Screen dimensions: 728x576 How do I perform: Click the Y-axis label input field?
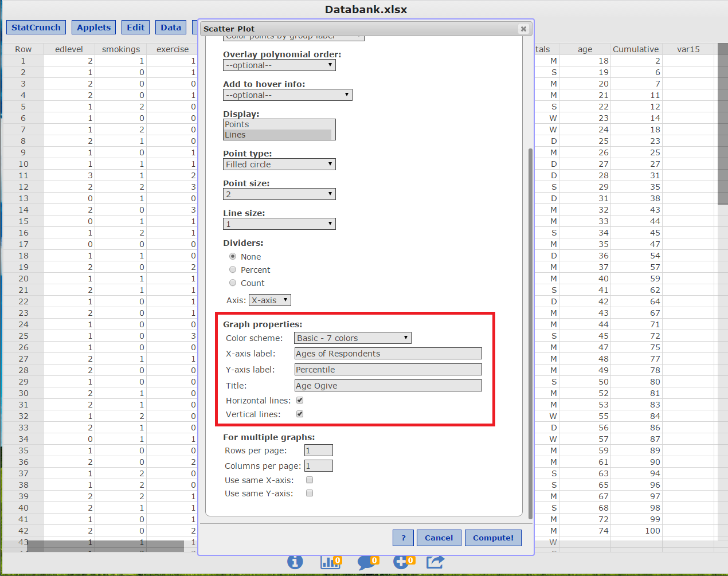coord(388,370)
